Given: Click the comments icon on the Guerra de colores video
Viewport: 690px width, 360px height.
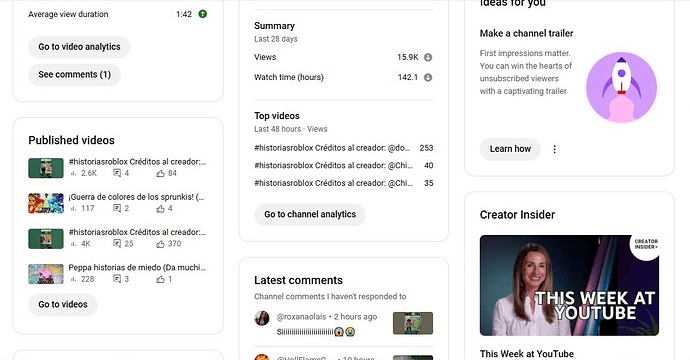Looking at the screenshot, I should 117,208.
